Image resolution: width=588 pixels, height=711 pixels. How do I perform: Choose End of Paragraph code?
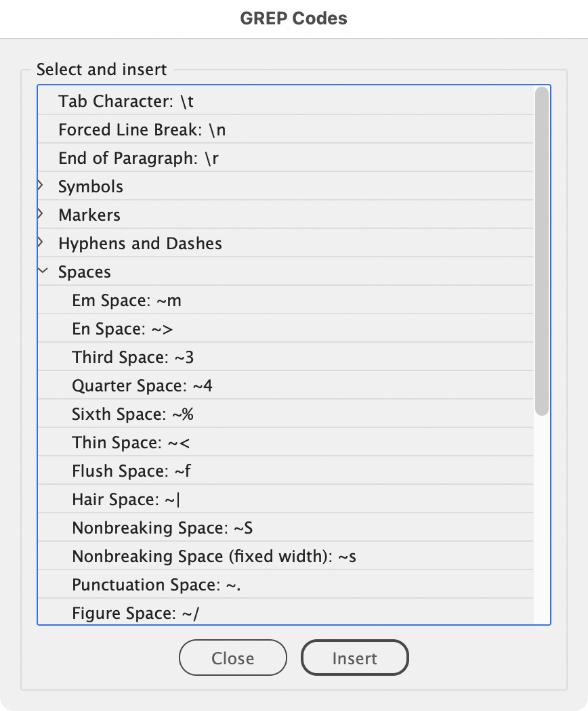tap(138, 158)
